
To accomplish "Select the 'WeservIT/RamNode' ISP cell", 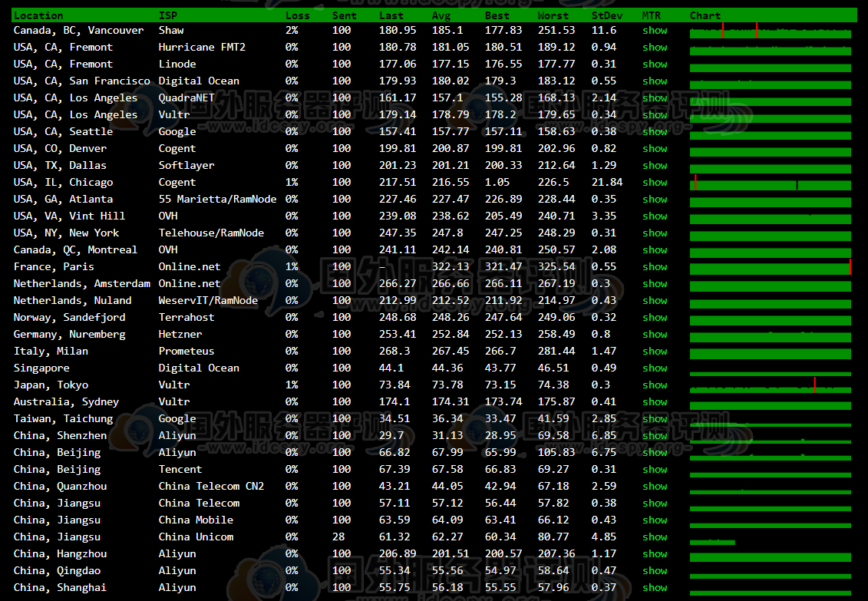I will tap(208, 301).
